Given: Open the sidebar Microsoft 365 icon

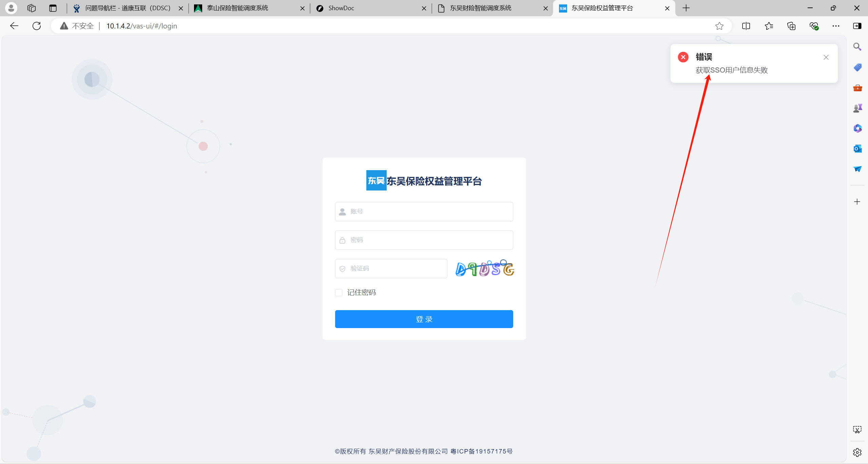Looking at the screenshot, I should click(x=857, y=128).
